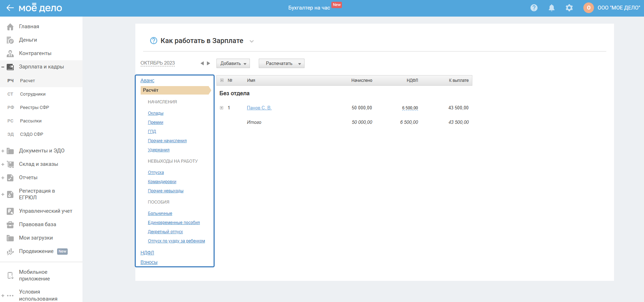This screenshot has width=644, height=302.
Task: Open the settings gear icon
Action: [x=569, y=8]
